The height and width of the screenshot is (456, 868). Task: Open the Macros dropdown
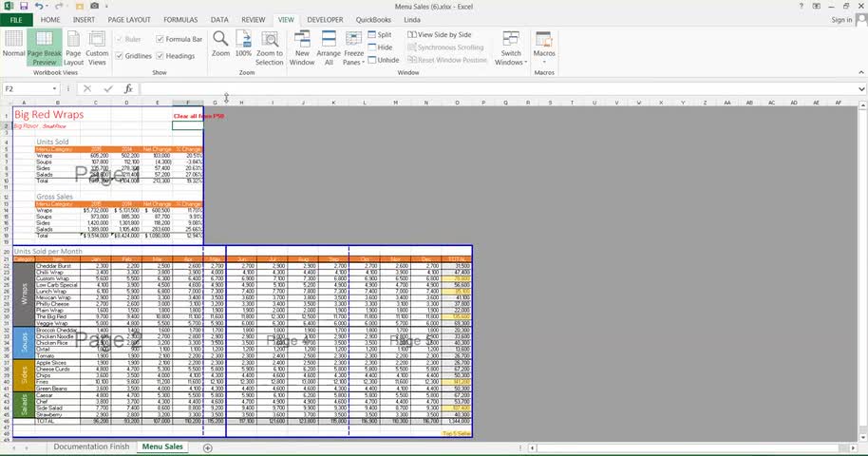coord(544,47)
